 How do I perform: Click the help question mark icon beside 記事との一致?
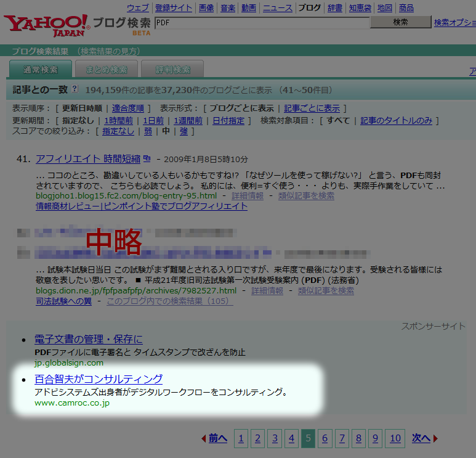(x=75, y=89)
